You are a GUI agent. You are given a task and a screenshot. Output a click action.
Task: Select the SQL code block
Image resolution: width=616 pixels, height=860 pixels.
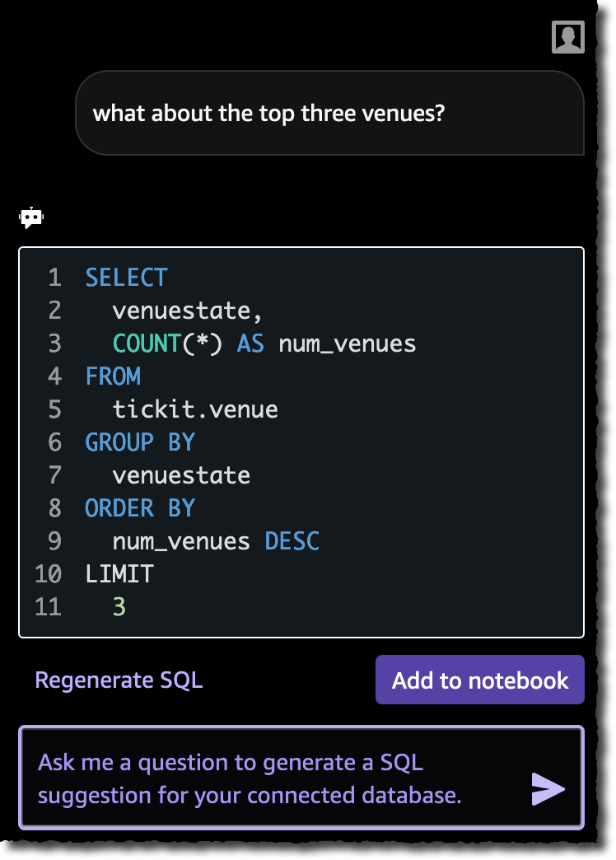[301, 441]
